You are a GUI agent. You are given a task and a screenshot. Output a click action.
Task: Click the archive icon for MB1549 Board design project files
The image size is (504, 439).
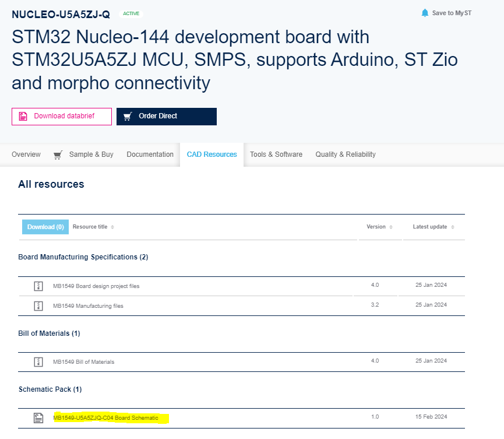point(38,286)
